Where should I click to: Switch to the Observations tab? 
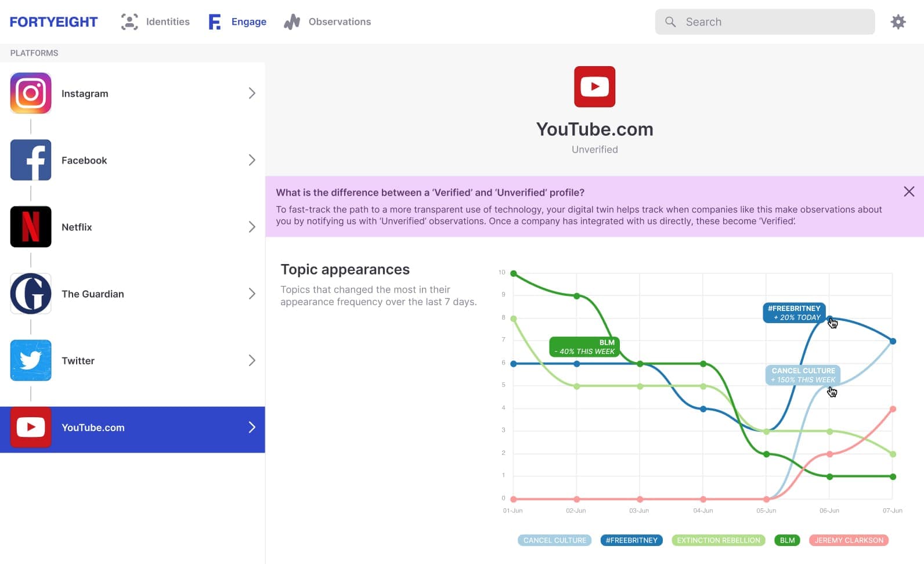point(328,22)
